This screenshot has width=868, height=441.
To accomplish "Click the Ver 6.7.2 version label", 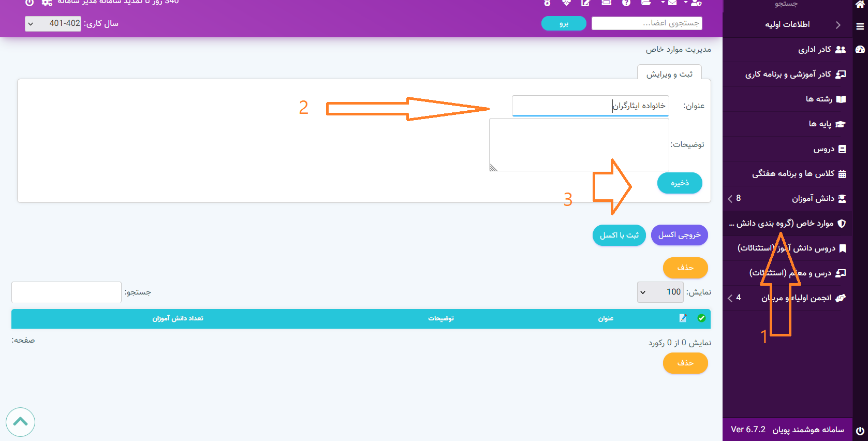I will (x=748, y=430).
